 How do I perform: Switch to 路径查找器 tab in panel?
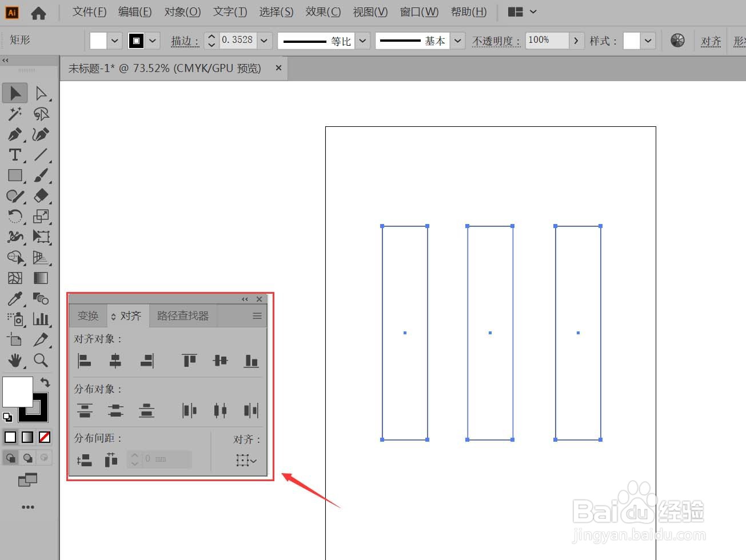point(183,316)
